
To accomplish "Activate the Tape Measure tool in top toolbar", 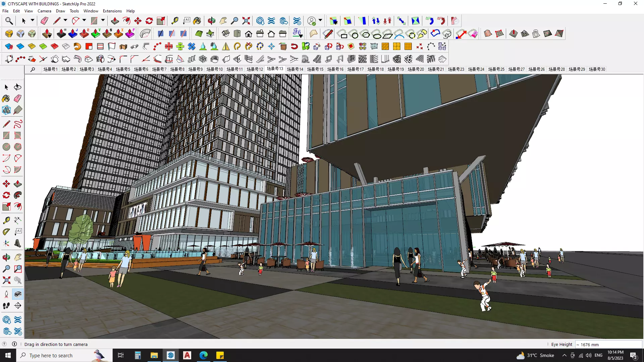I will click(x=174, y=21).
